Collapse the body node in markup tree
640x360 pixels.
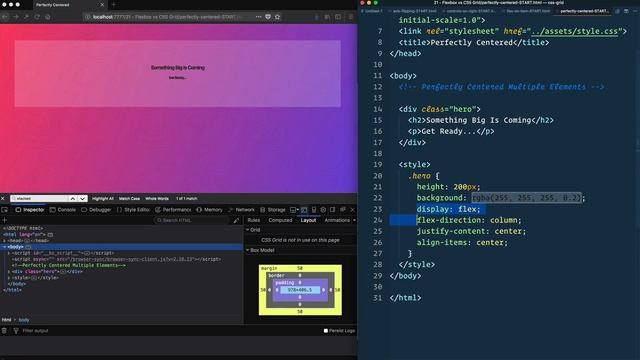[5, 247]
